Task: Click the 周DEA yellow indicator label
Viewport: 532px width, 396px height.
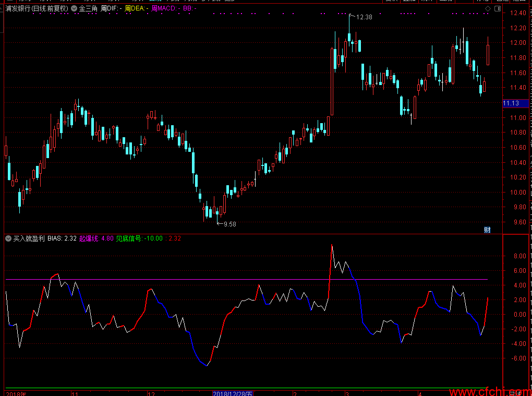Action: click(x=136, y=9)
